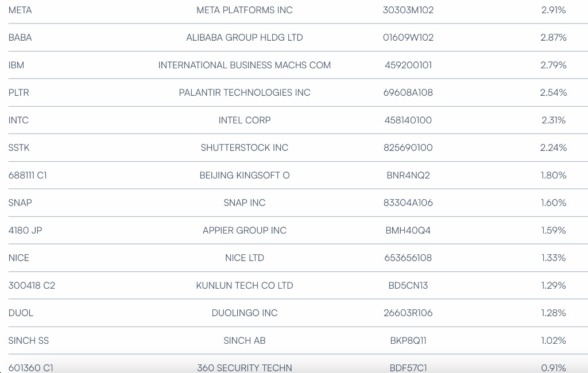Select the BEIJING KINGSOFT O name
The height and width of the screenshot is (373, 588).
244,176
